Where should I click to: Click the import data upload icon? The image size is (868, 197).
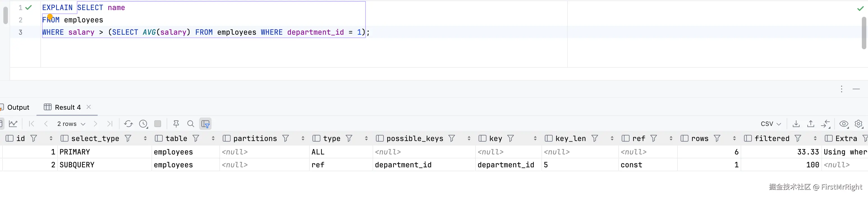(811, 124)
